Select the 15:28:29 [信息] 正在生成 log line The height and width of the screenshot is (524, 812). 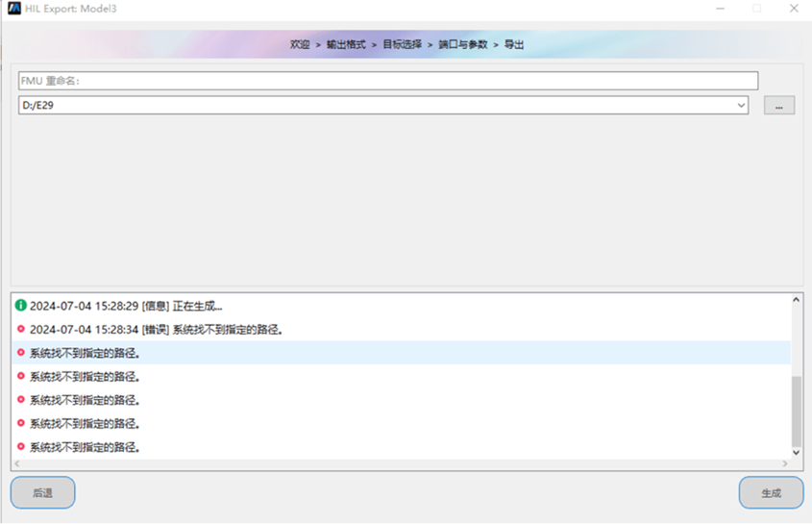(402, 306)
